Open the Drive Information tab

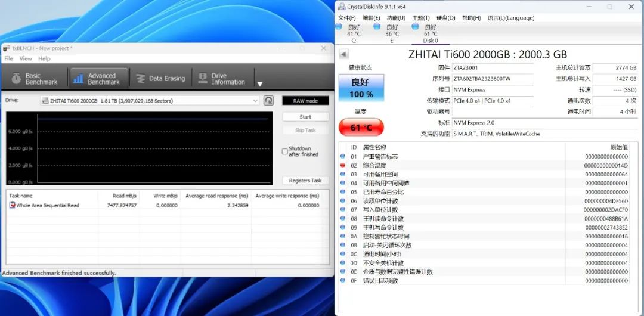222,79
